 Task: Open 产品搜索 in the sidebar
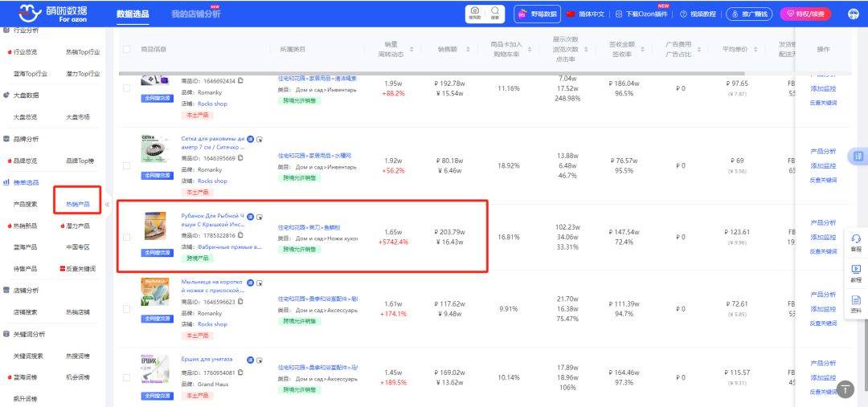(26, 204)
